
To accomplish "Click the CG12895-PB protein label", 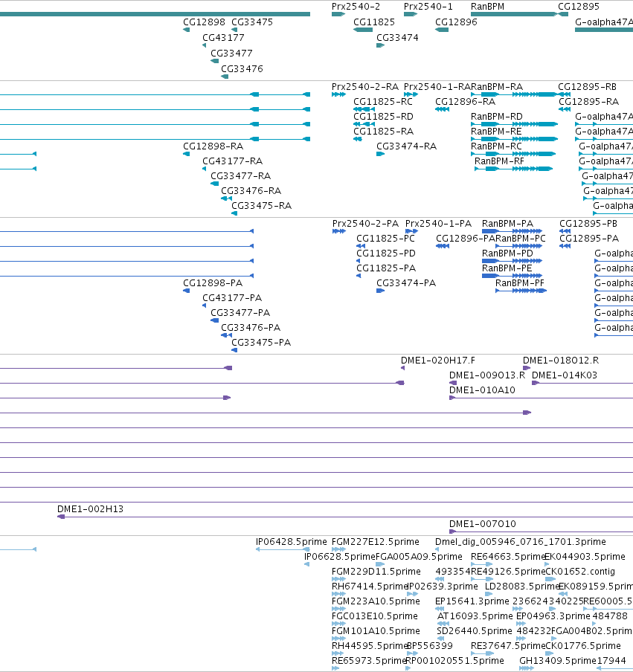I will 588,224.
